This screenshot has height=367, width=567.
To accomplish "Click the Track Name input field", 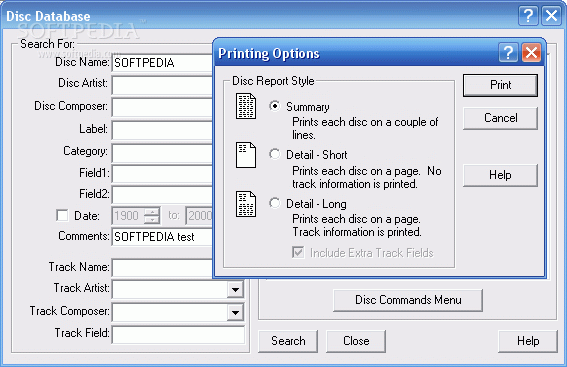I will 162,268.
